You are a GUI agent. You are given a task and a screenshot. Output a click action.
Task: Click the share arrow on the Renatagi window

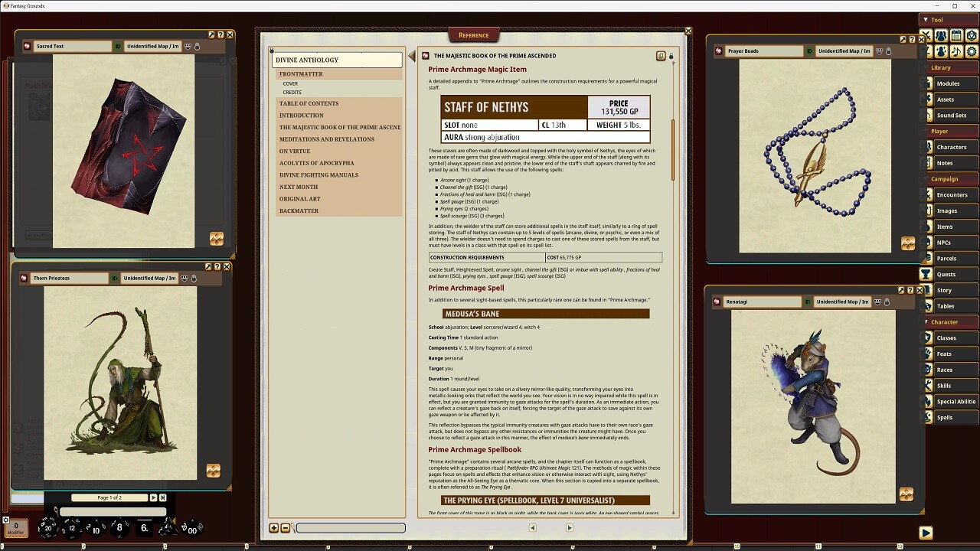pyautogui.click(x=900, y=290)
